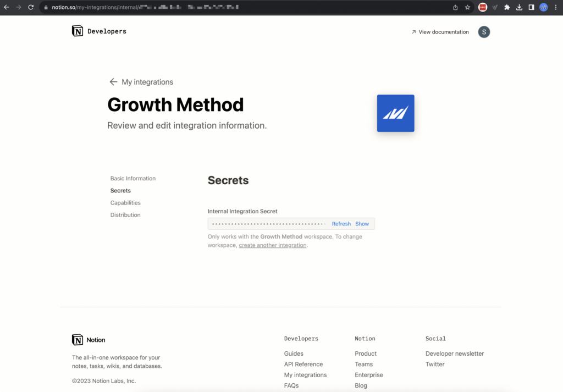
Task: Click the Internal Integration Secret label
Action: (242, 212)
